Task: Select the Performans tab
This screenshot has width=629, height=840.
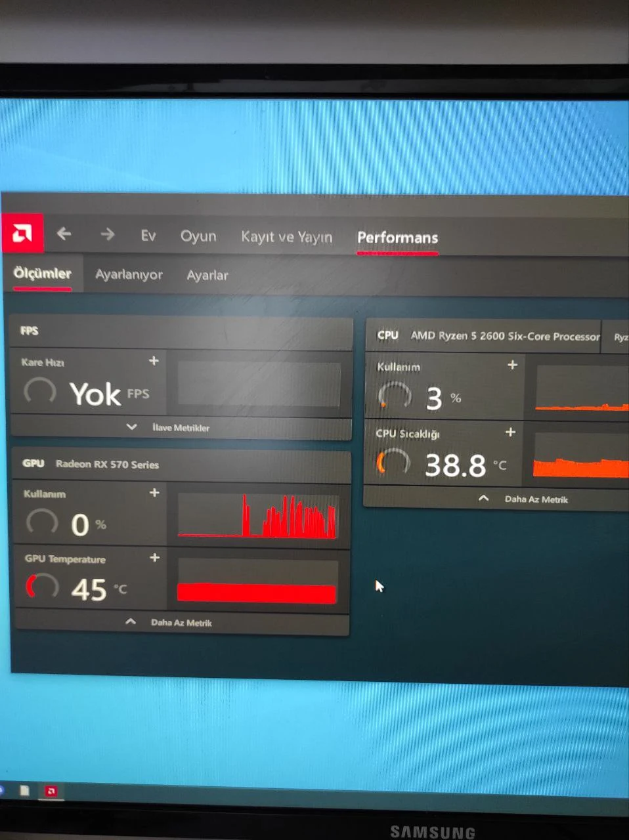Action: (x=397, y=238)
